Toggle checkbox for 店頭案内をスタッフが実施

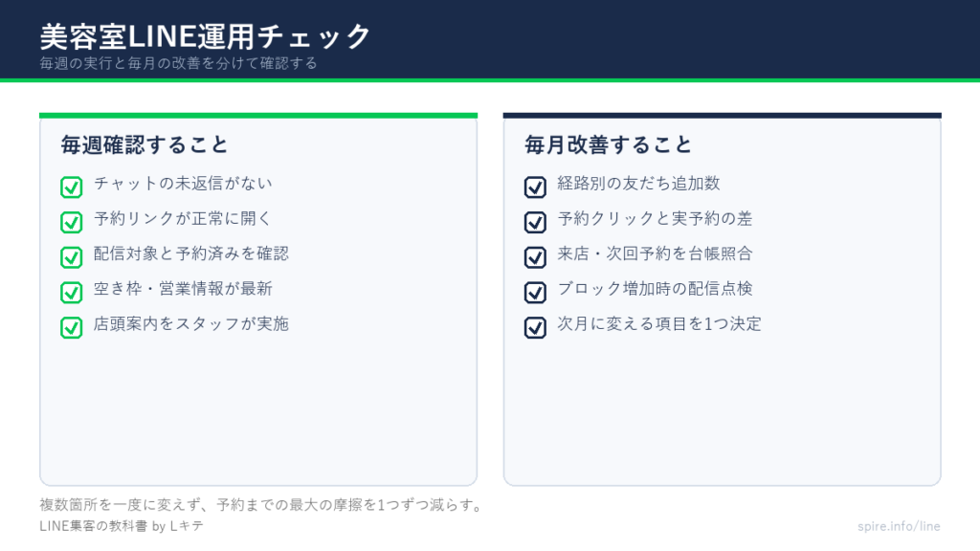[x=71, y=327]
